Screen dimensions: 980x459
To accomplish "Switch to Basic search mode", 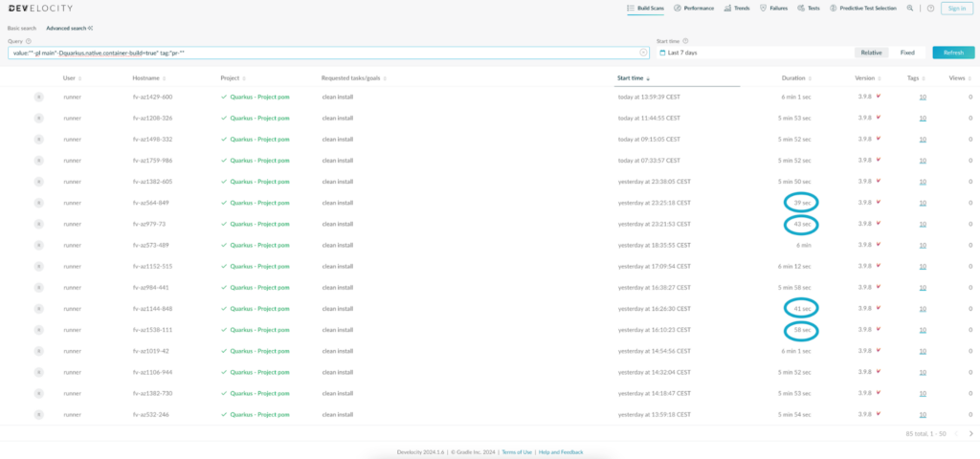I will (22, 28).
